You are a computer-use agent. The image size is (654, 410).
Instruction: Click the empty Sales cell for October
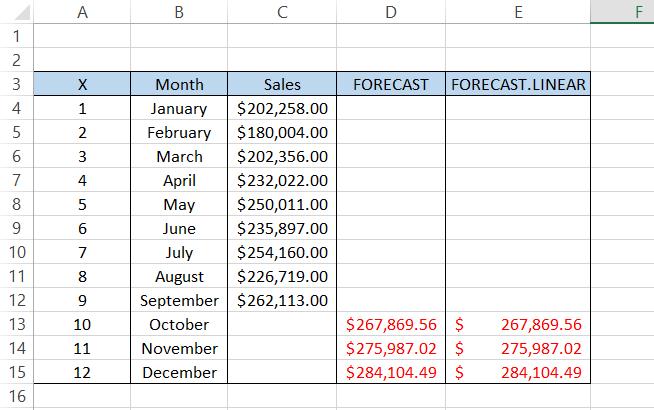point(282,324)
